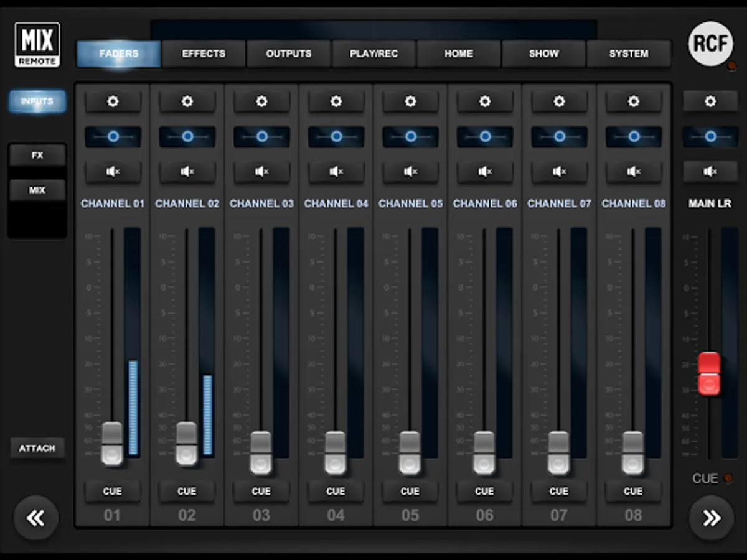Enable CUE for channel 06
Image resolution: width=747 pixels, height=560 pixels.
pos(484,492)
